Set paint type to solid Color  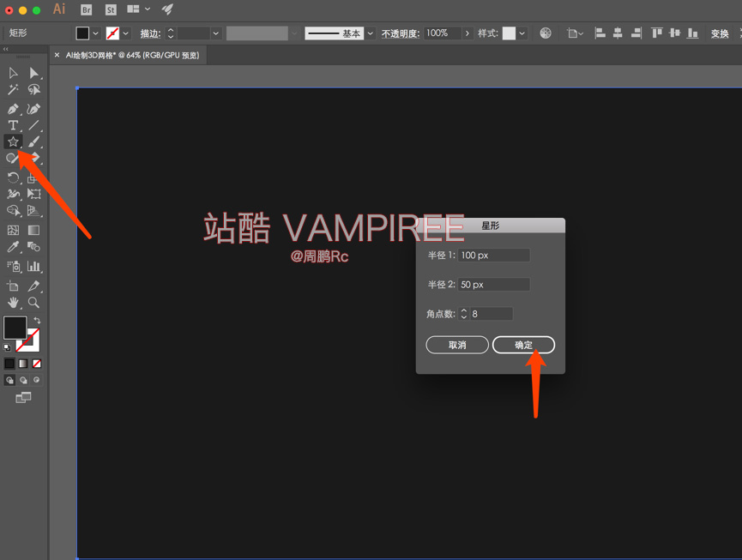click(x=9, y=364)
